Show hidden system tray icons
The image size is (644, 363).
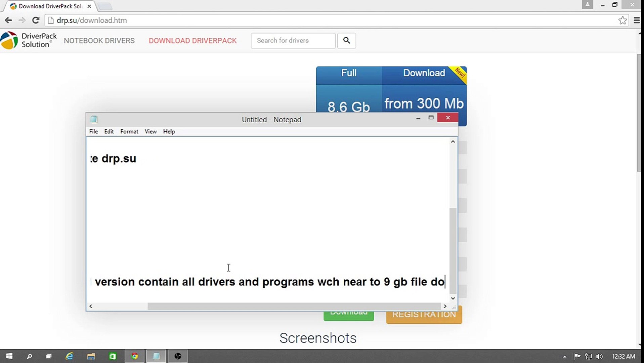pyautogui.click(x=565, y=356)
